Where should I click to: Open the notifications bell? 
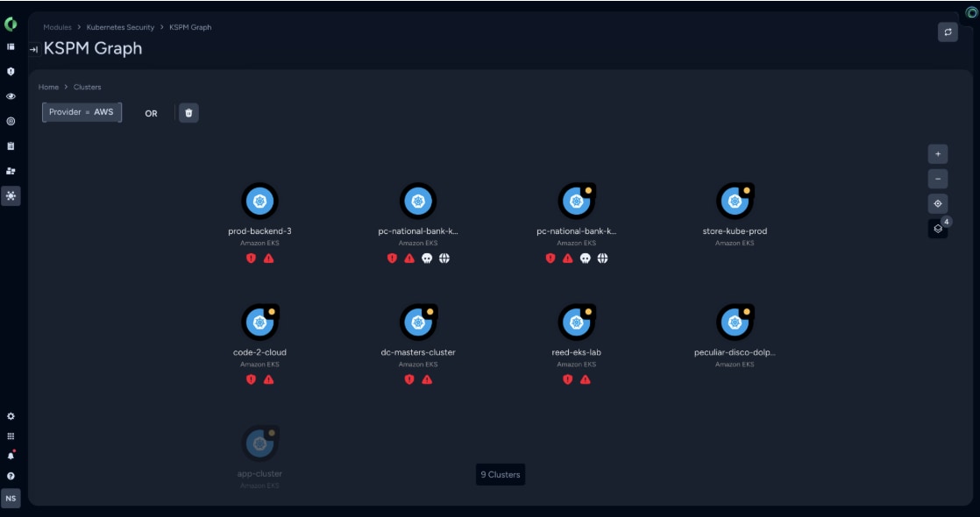pyautogui.click(x=11, y=456)
